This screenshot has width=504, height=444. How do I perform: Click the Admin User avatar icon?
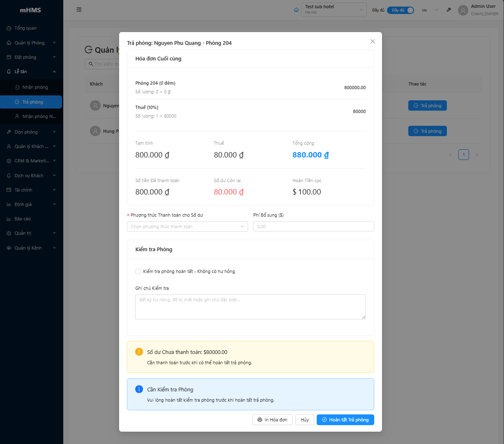(x=463, y=10)
